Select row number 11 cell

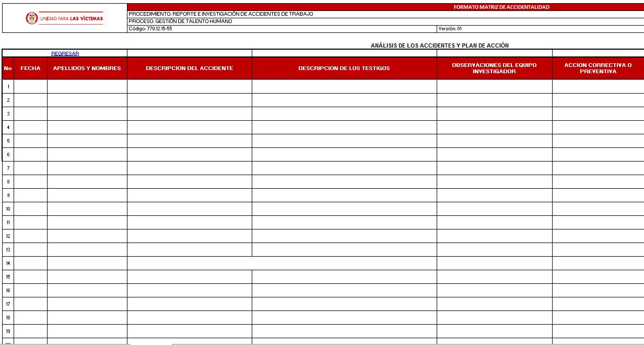click(x=8, y=222)
